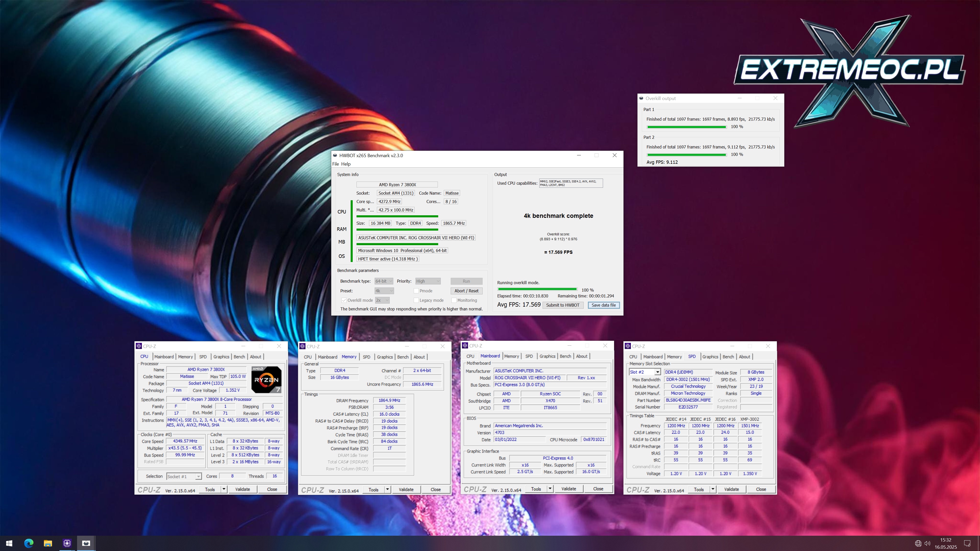Click the BIOS Version 4703 field
This screenshot has height=551, width=980.
point(550,432)
